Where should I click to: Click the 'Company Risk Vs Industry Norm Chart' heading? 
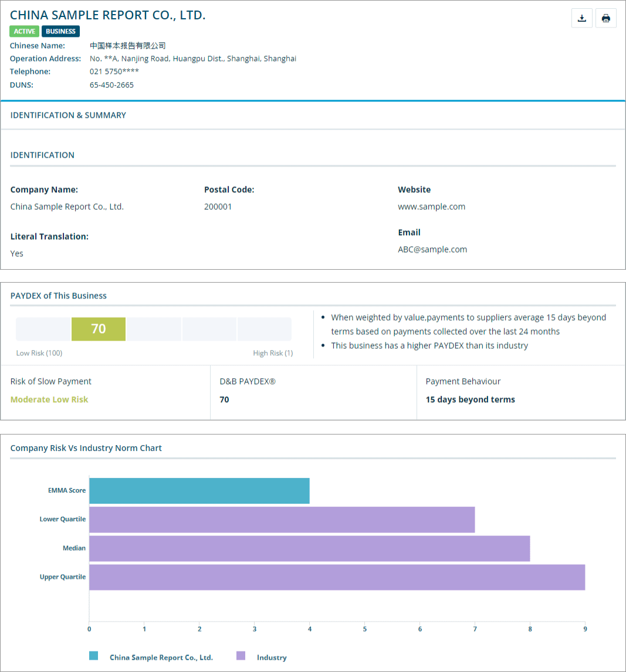click(86, 448)
